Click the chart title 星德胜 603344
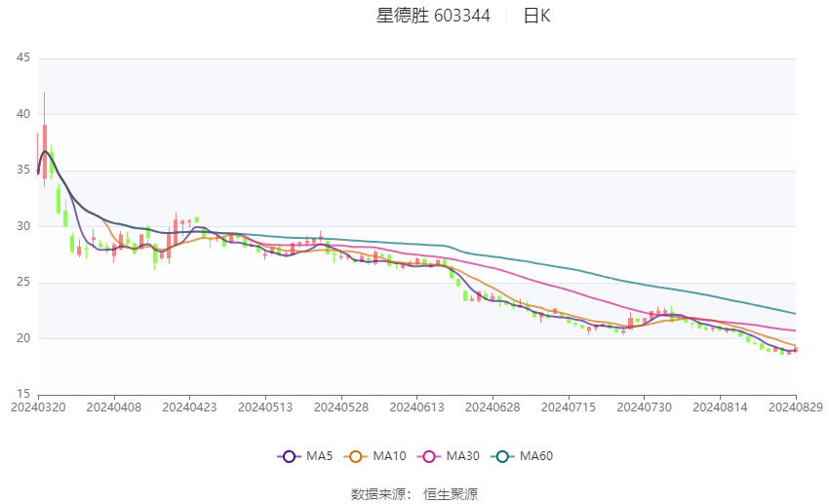The width and height of the screenshot is (829, 504). [x=433, y=16]
